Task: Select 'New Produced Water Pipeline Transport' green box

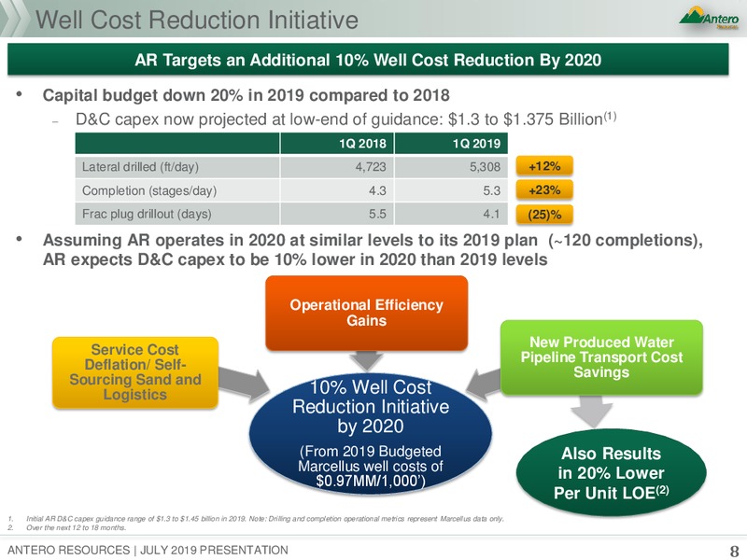Action: click(x=601, y=357)
